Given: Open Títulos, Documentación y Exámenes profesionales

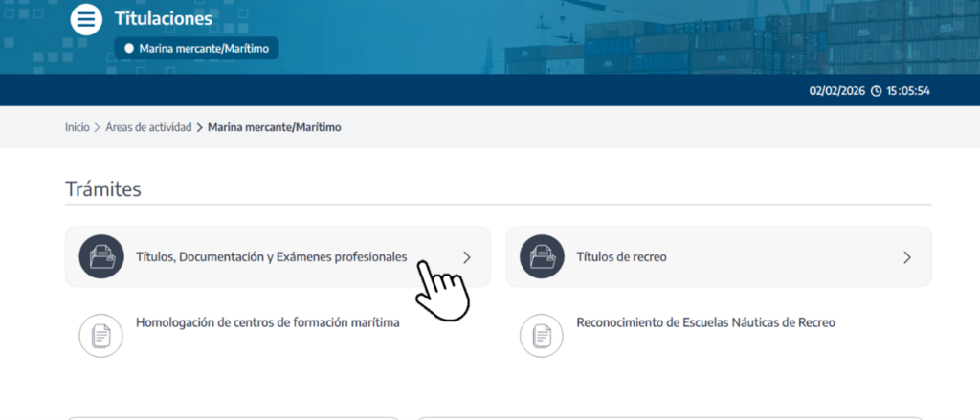Looking at the screenshot, I should [272, 257].
